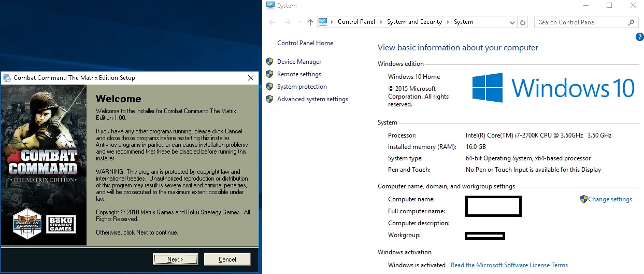Read the Microsoft Software License Terms
644x274 pixels.
pos(509,265)
